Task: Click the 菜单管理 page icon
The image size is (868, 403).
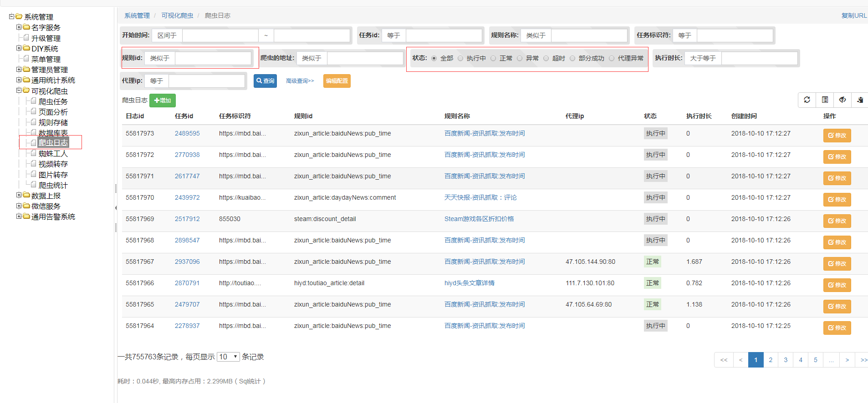Action: click(x=26, y=59)
